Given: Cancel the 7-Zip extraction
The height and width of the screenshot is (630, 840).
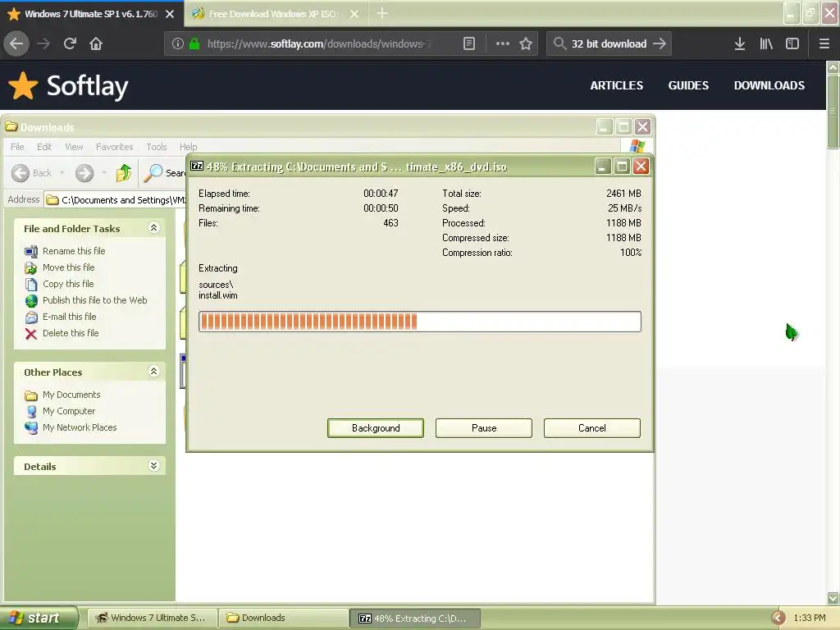Looking at the screenshot, I should tap(592, 428).
